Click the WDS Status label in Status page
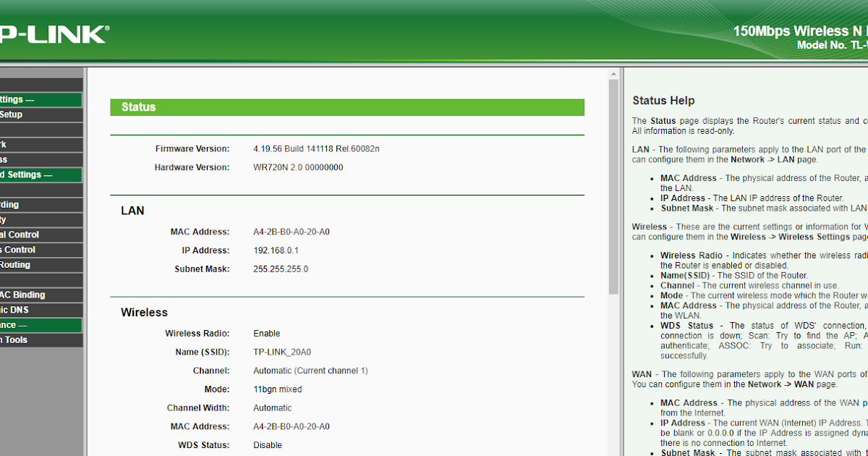868x456 pixels. (x=204, y=445)
